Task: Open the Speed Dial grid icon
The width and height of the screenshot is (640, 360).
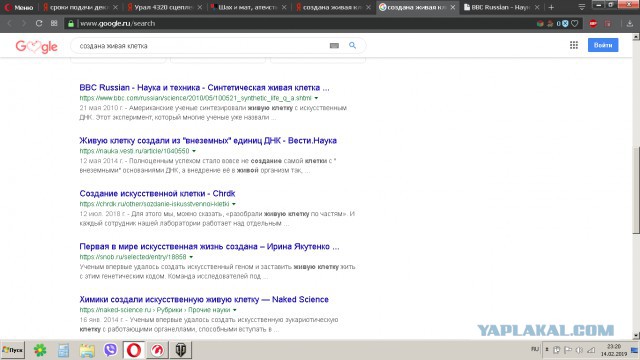Action: (54, 24)
